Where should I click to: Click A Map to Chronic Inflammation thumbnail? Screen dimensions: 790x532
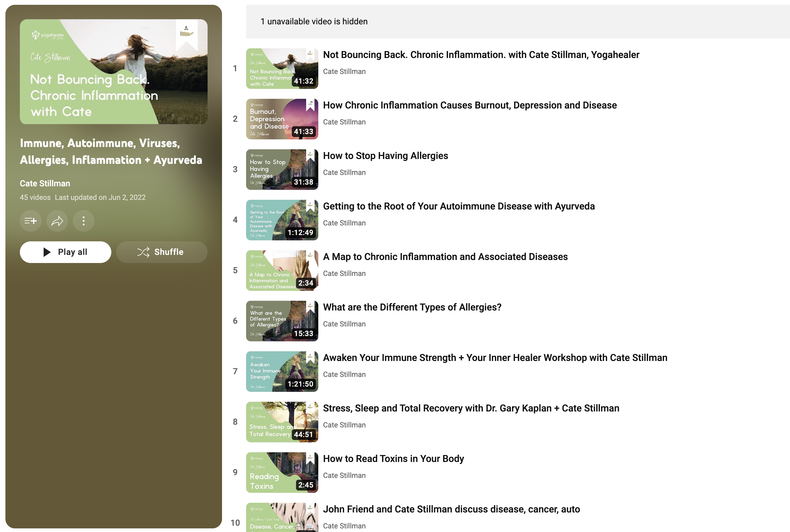[282, 271]
